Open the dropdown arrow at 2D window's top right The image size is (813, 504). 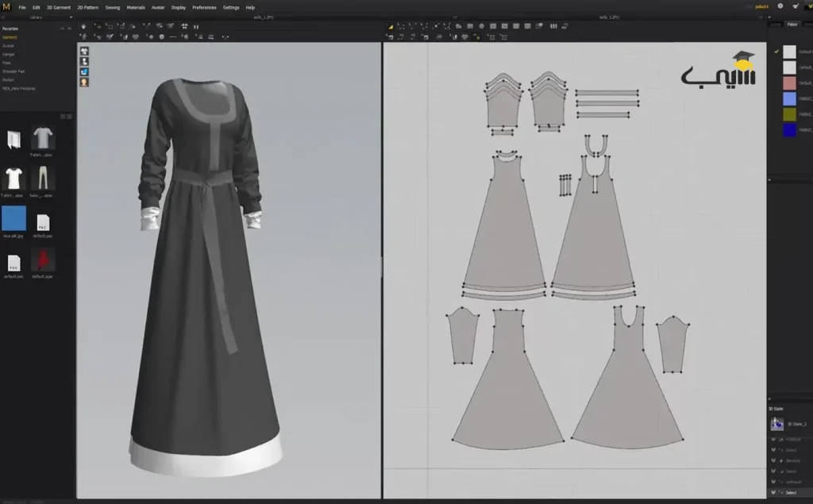point(769,17)
